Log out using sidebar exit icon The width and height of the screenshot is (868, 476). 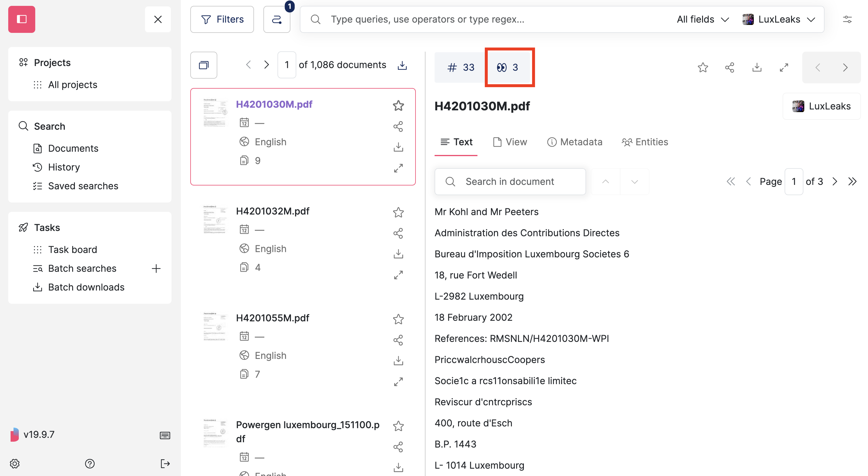click(165, 464)
